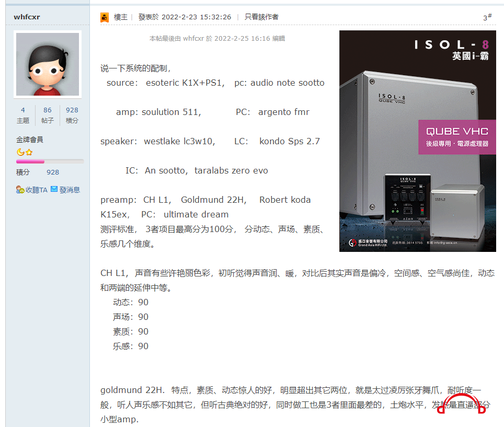Click 收聽TA follow link
This screenshot has width=504, height=427.
pyautogui.click(x=36, y=190)
